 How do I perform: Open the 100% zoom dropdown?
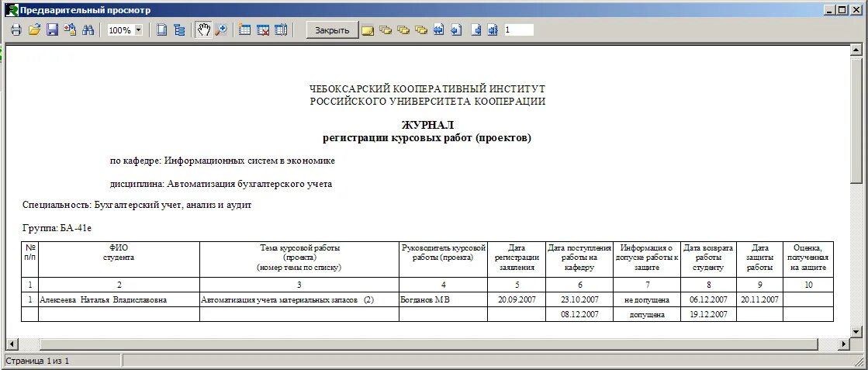[x=138, y=30]
